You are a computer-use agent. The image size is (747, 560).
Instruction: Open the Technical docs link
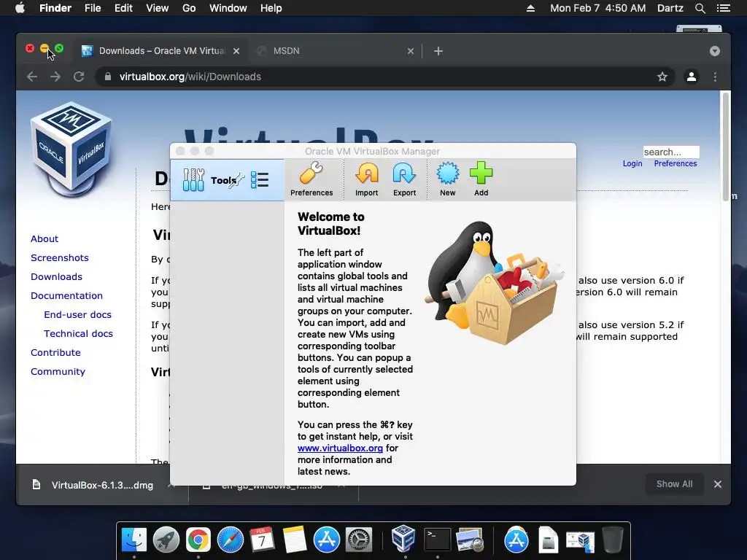(x=78, y=334)
